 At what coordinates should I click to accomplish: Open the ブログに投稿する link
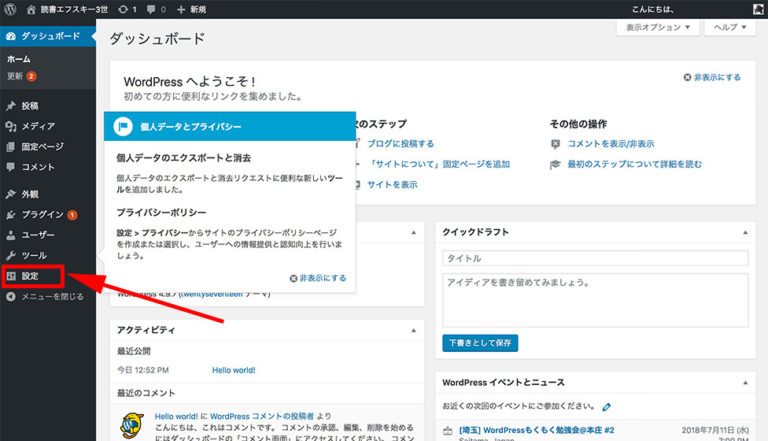401,144
